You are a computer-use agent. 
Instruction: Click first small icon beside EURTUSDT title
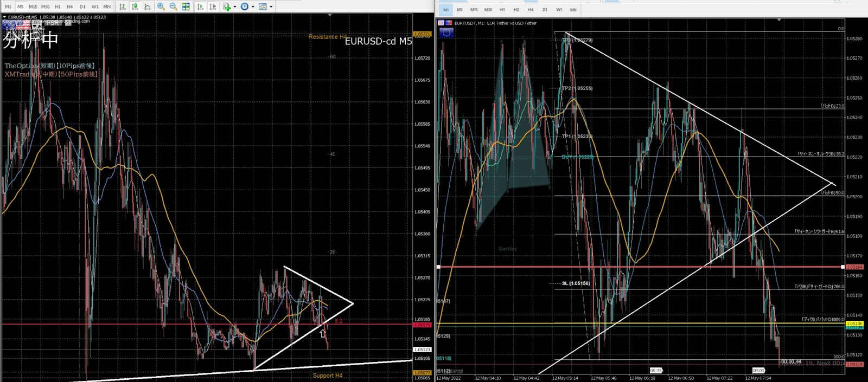pyautogui.click(x=441, y=23)
